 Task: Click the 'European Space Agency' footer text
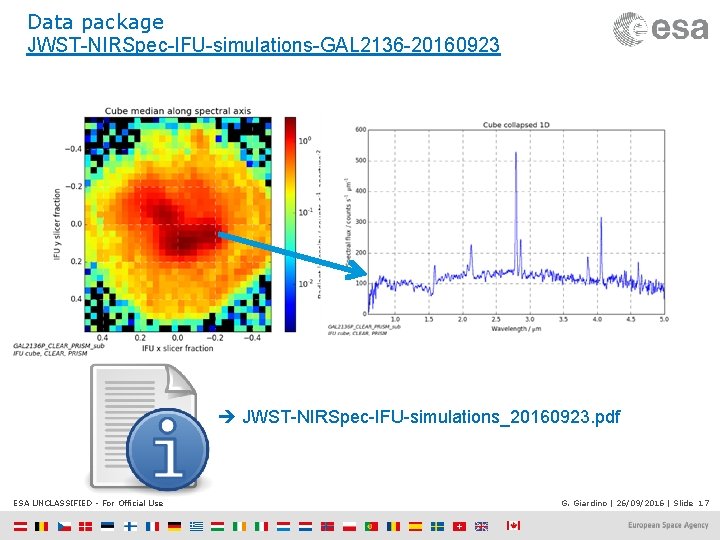click(668, 525)
